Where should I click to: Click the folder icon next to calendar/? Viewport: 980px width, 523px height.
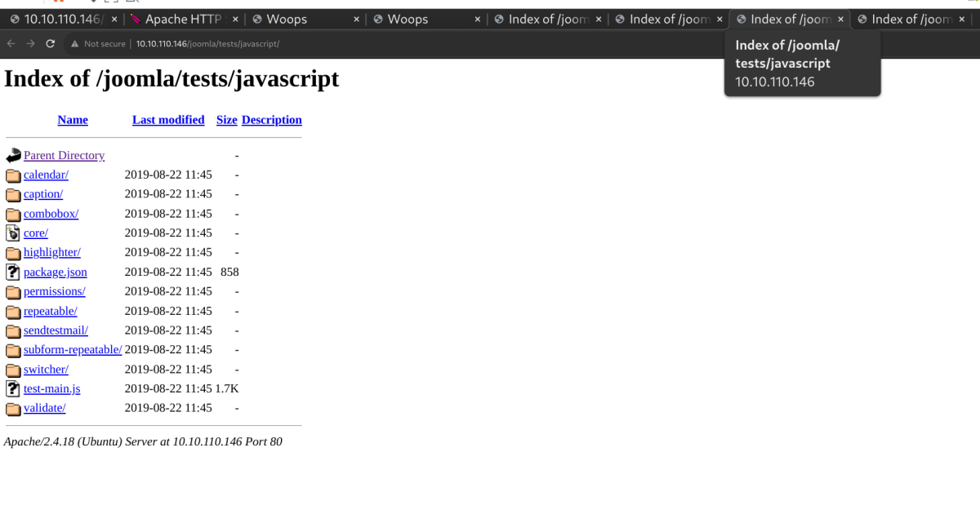pyautogui.click(x=13, y=175)
